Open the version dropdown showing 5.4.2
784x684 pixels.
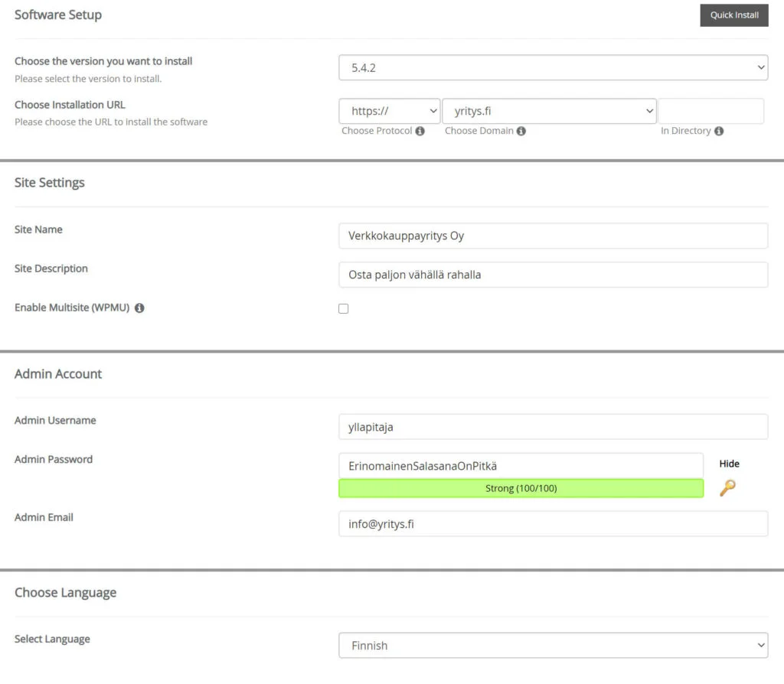pyautogui.click(x=553, y=67)
